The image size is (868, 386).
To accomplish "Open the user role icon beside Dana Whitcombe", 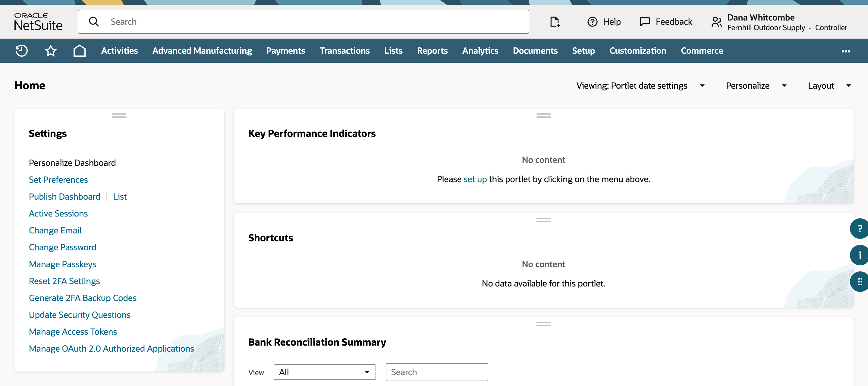I will click(716, 22).
